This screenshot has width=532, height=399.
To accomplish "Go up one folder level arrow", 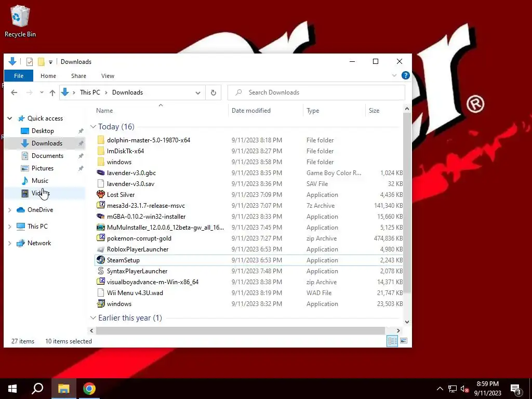I will point(52,92).
